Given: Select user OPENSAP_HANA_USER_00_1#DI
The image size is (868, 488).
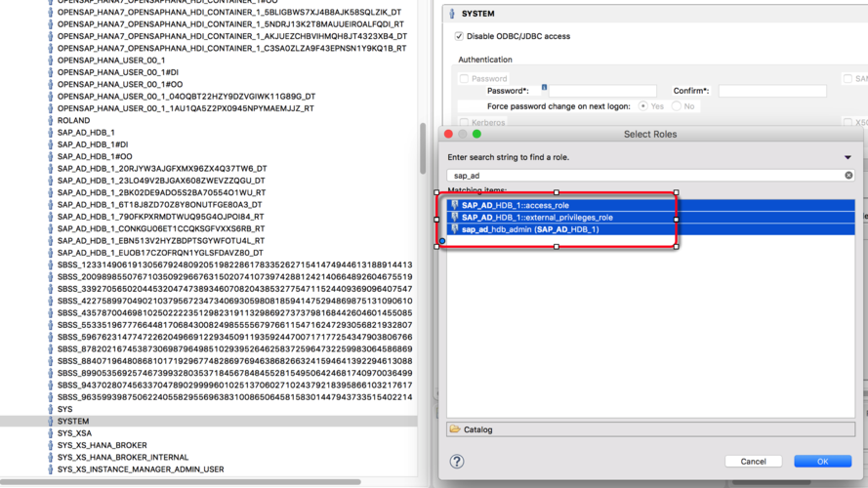Looking at the screenshot, I should click(118, 72).
